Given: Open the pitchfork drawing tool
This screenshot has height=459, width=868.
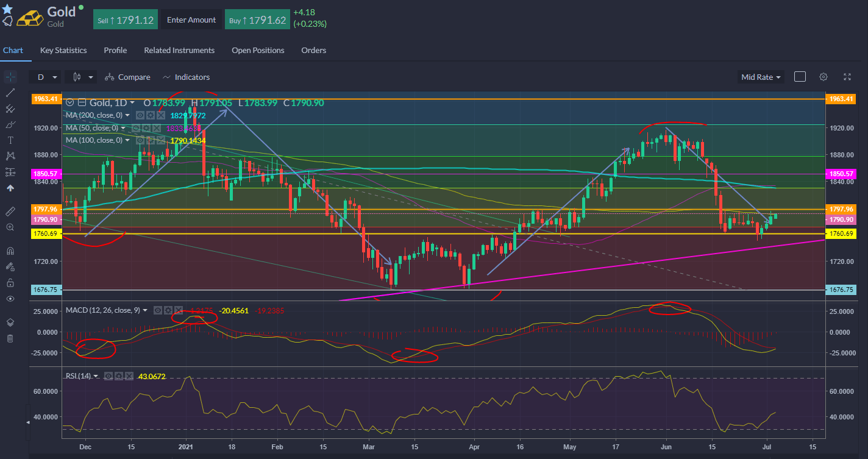Looking at the screenshot, I should click(x=10, y=109).
